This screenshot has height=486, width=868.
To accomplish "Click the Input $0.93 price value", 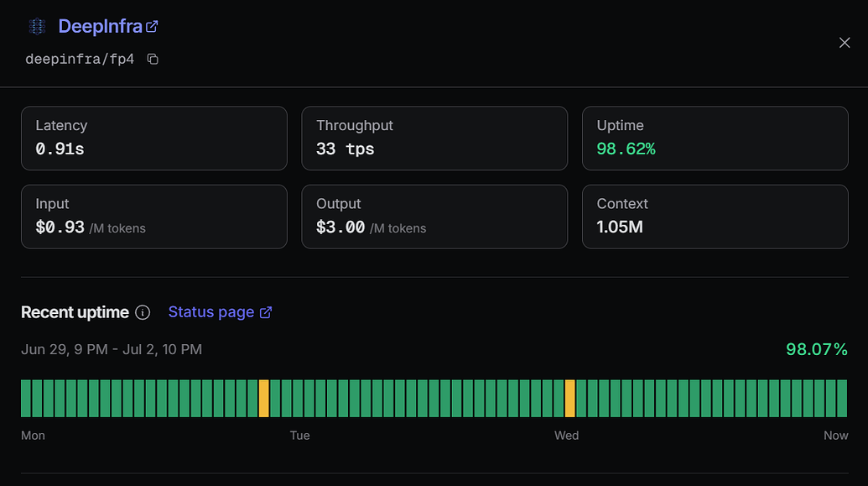I will click(x=60, y=227).
